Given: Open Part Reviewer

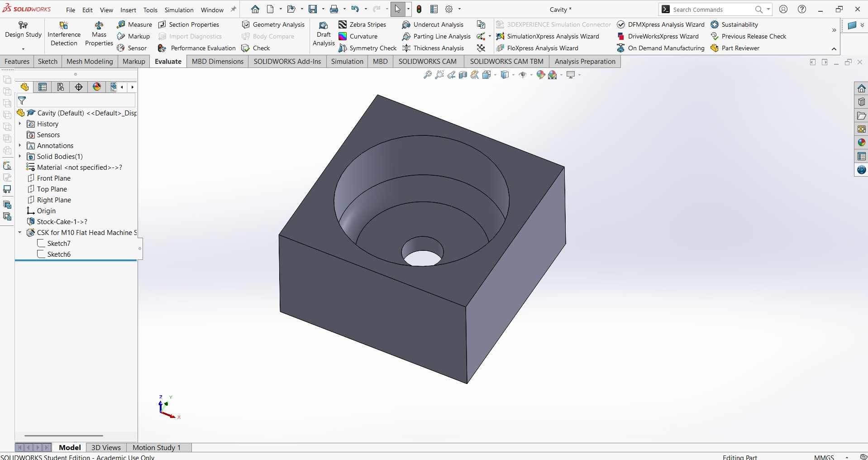Looking at the screenshot, I should point(735,48).
